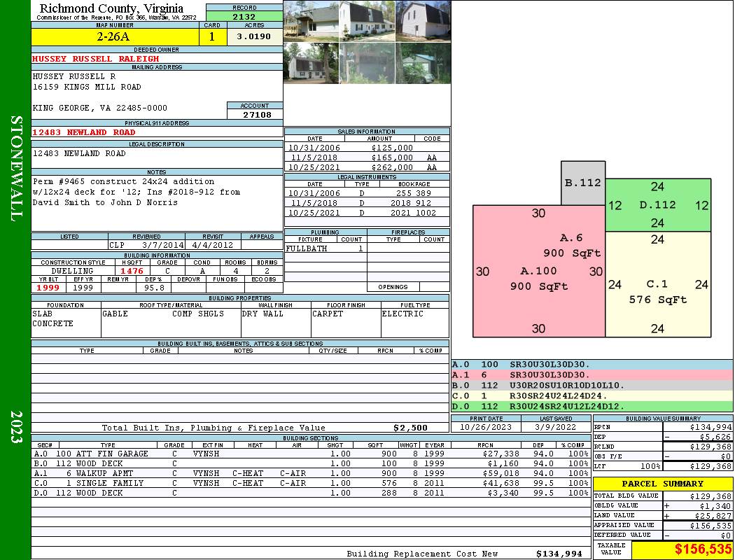Select the yellow C.1 576 SqFt section
Viewport: 735px width, 560px height.
click(657, 292)
